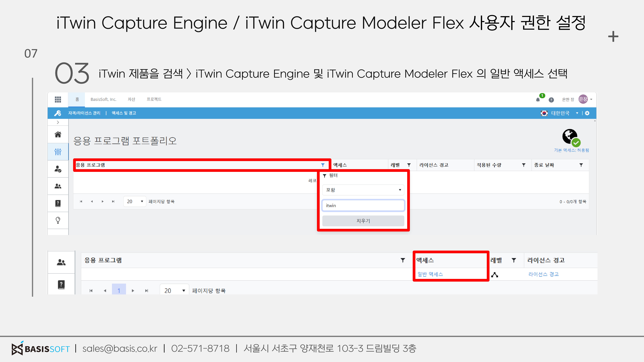Click the lightbulb tips sidebar icon

coord(58,220)
